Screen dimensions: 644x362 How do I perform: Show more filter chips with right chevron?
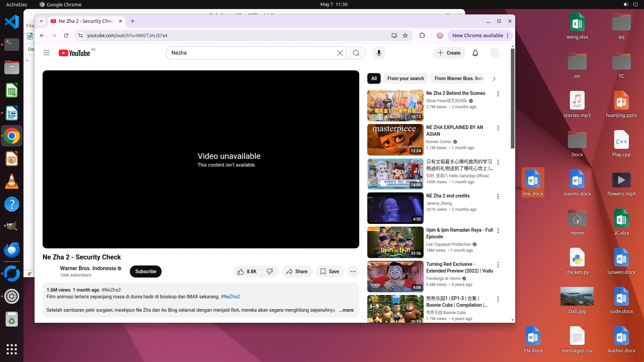(x=494, y=79)
